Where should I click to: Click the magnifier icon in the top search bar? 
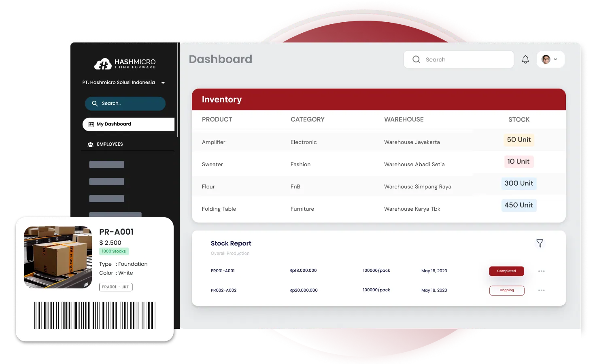point(416,59)
